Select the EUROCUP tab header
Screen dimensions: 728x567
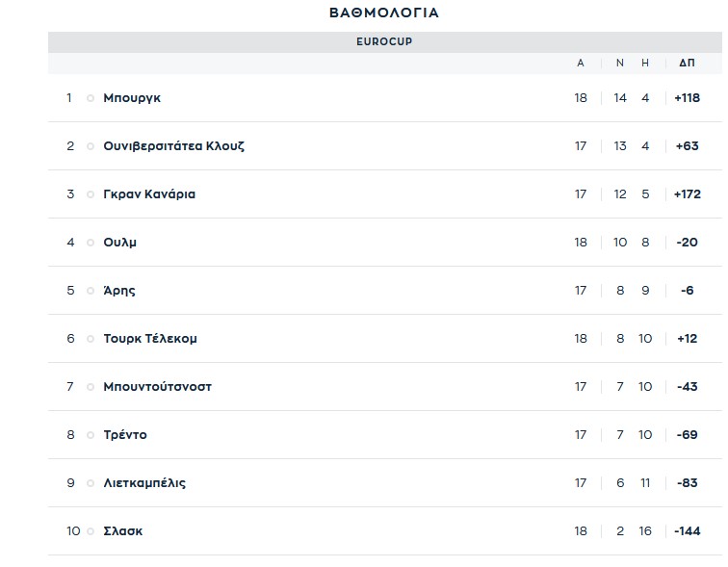(x=384, y=42)
